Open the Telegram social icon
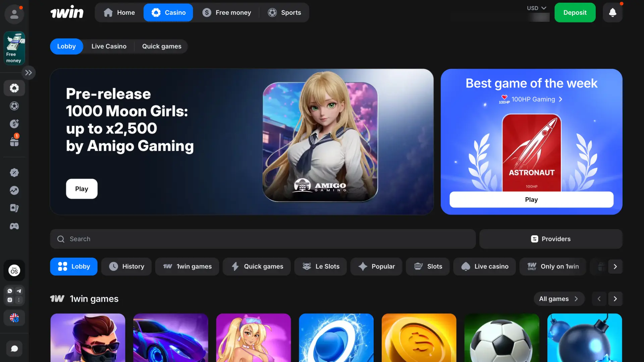This screenshot has height=362, width=644. (19, 291)
